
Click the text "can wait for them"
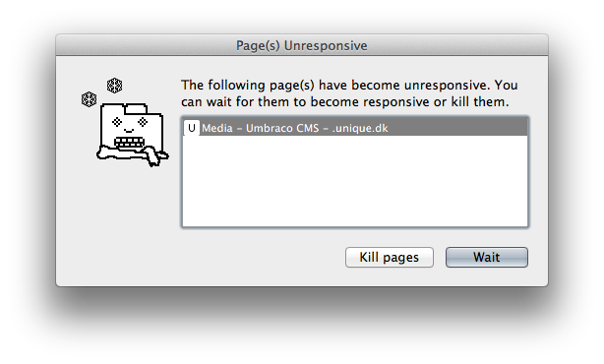pyautogui.click(x=237, y=102)
